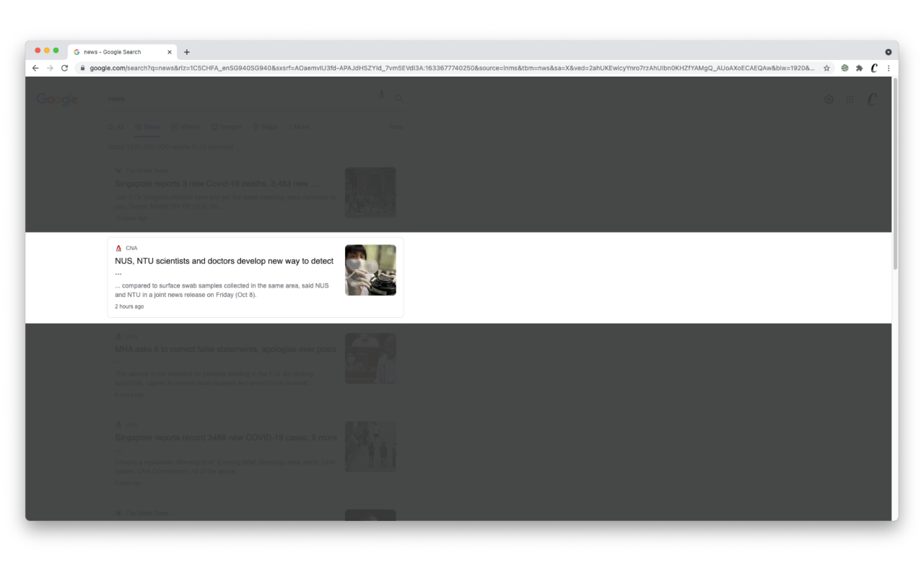This screenshot has height=578, width=924.
Task: Click thumbnail of NUS, NTU scientists article
Action: point(370,270)
